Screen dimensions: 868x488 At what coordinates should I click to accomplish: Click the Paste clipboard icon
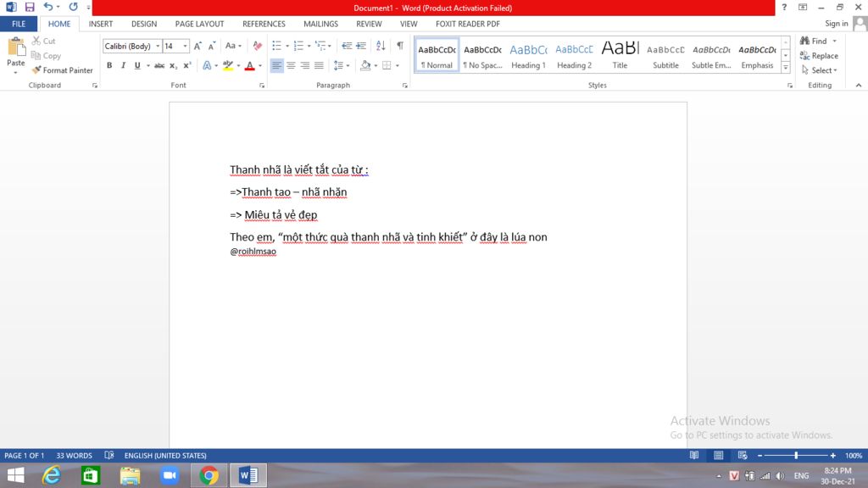(16, 47)
